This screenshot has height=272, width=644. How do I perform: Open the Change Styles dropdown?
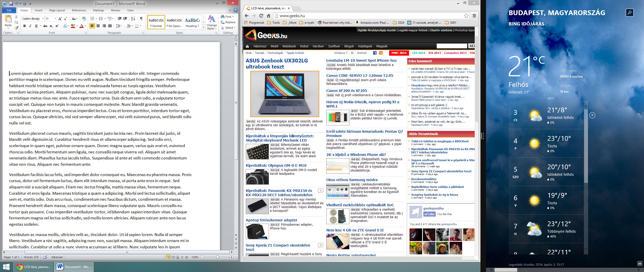pos(212,23)
